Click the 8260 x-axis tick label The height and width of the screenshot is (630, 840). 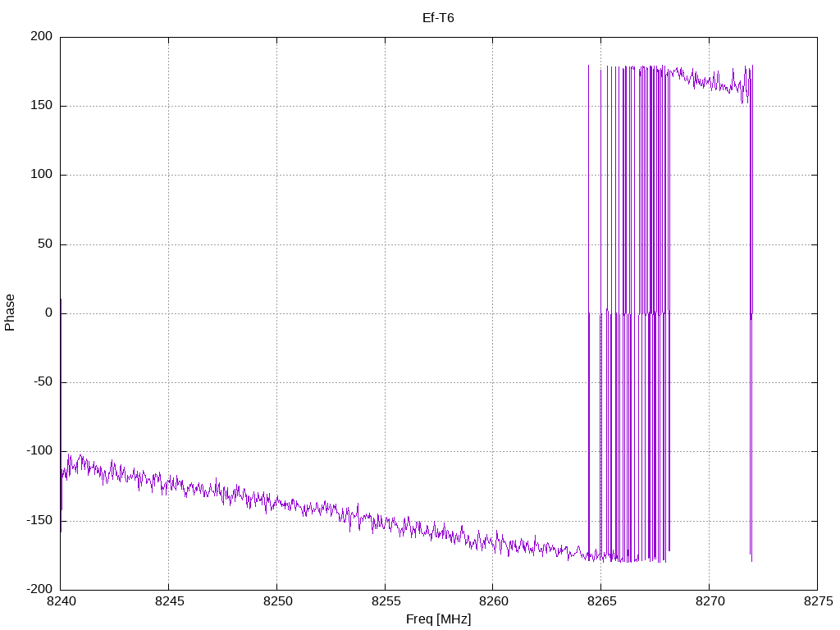coord(493,601)
